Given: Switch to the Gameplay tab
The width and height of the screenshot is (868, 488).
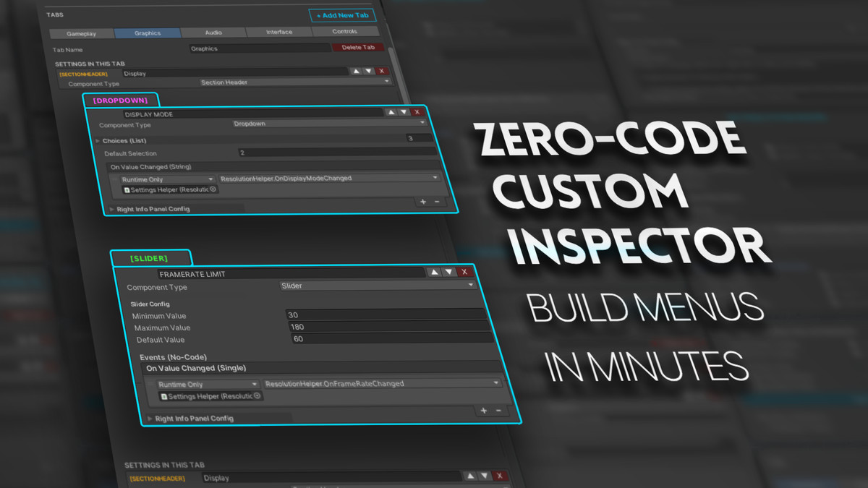Looking at the screenshot, I should click(81, 33).
